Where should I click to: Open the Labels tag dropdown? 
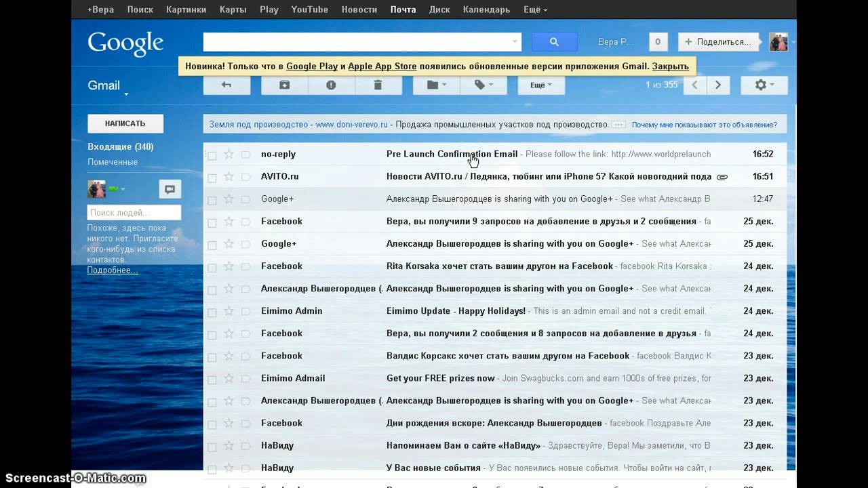484,85
